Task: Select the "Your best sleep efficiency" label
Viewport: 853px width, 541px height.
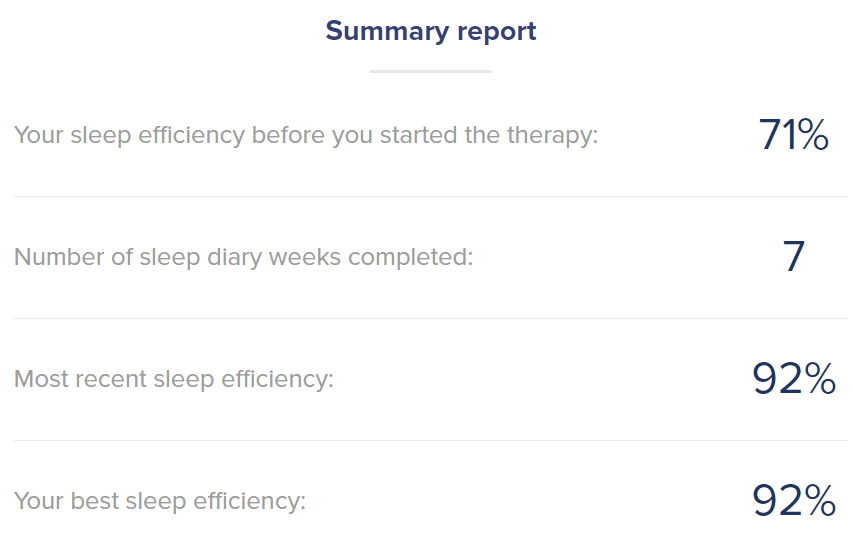Action: (160, 501)
